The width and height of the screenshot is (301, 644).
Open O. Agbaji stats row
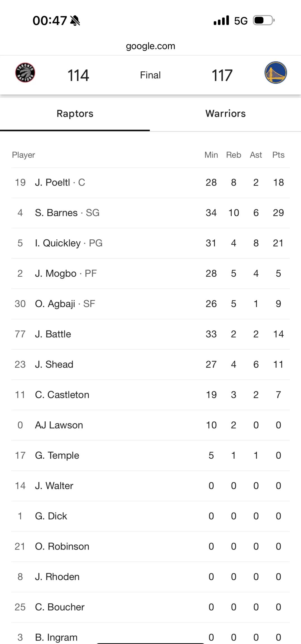(x=151, y=304)
